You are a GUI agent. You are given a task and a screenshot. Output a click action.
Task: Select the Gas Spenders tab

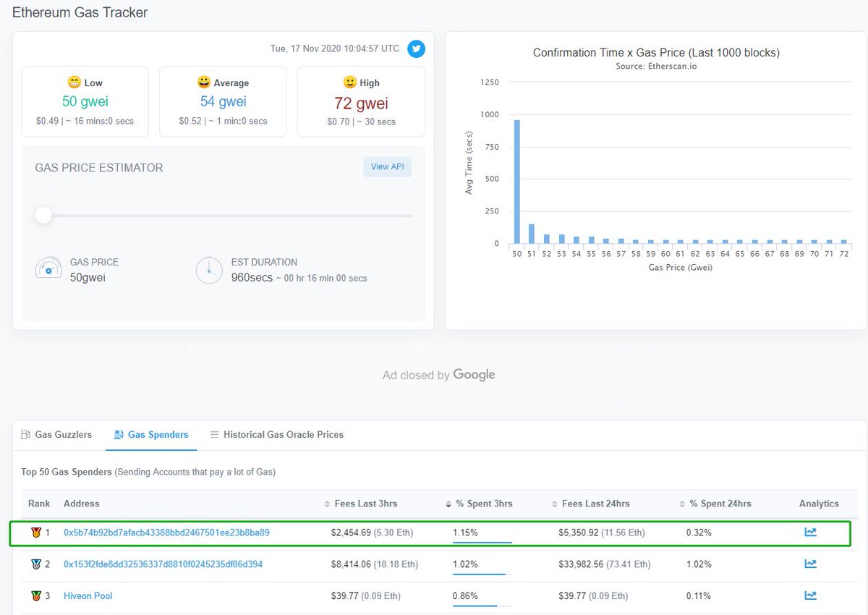coord(151,435)
